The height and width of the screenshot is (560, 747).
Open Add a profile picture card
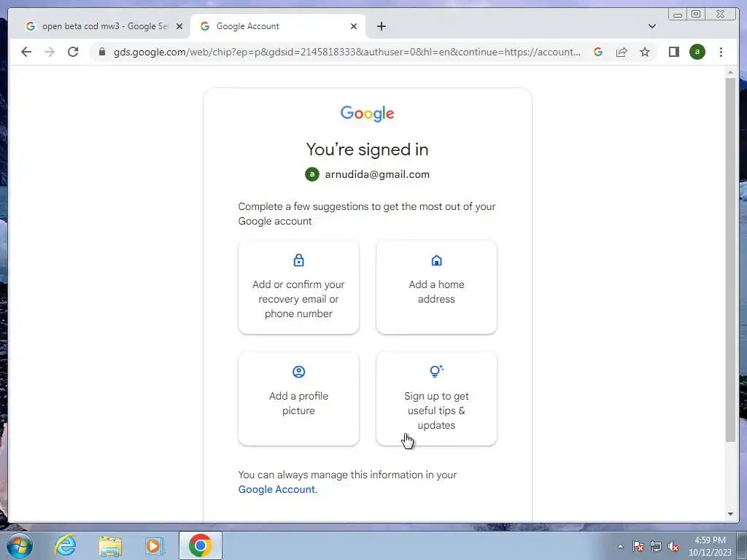298,399
